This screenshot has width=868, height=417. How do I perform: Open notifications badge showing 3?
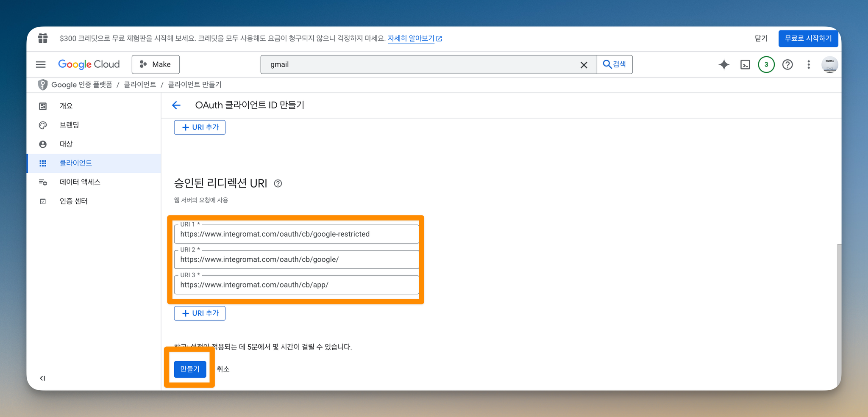[x=766, y=64]
